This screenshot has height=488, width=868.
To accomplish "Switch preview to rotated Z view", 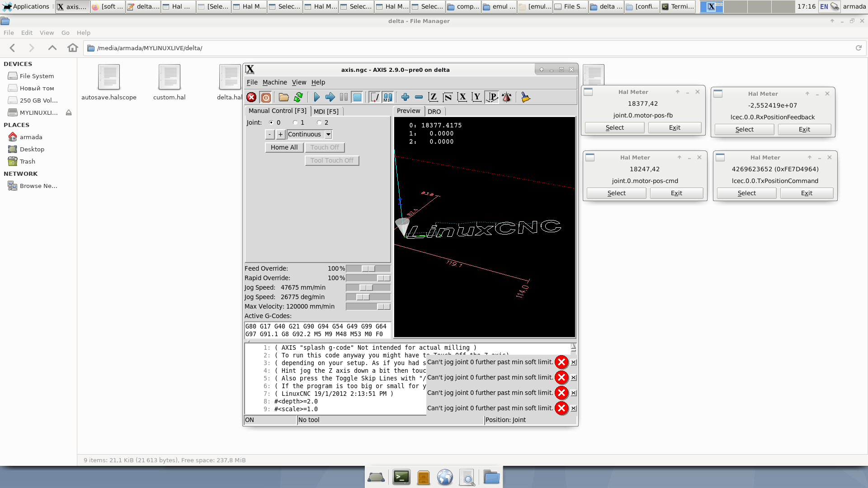I will (x=448, y=97).
